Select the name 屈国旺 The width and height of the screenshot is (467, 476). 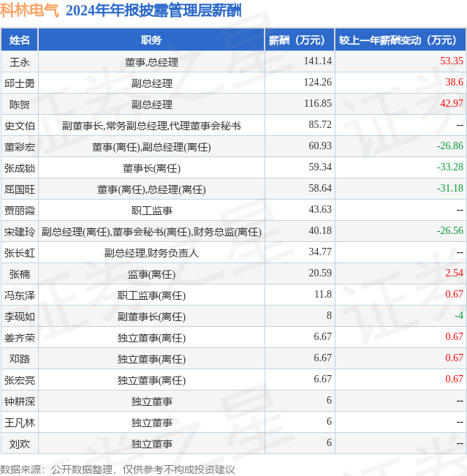click(20, 189)
